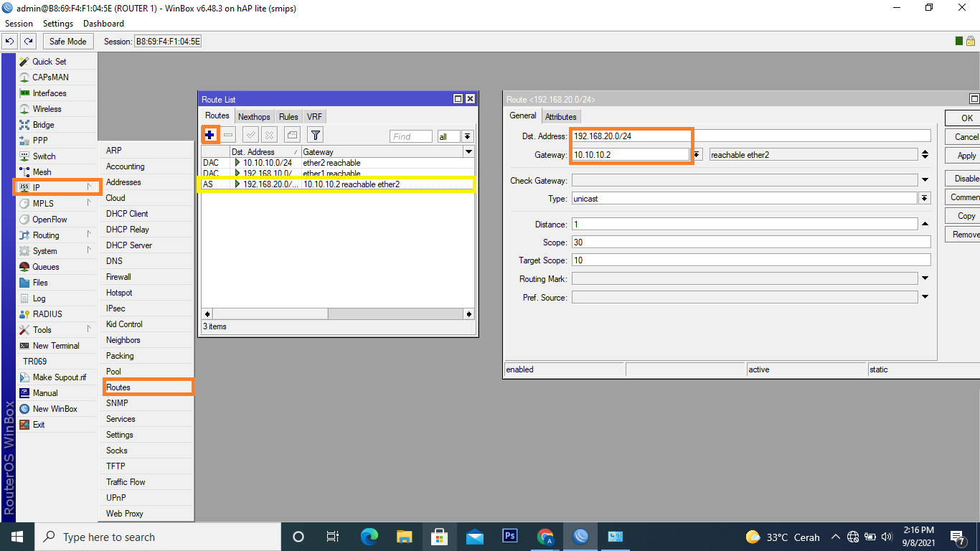Open Switch in sidebar
Screen dimensions: 980x551
[x=57, y=156]
